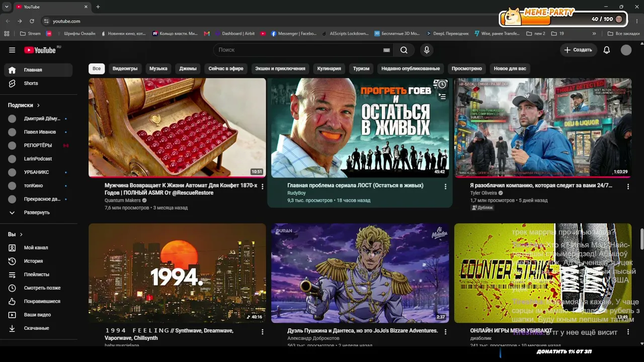Click the search magnifier button

[404, 50]
